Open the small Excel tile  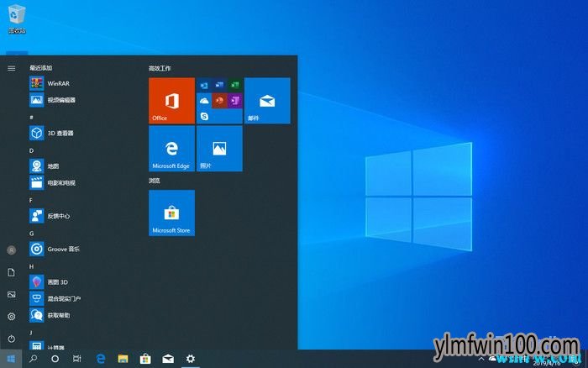point(234,85)
